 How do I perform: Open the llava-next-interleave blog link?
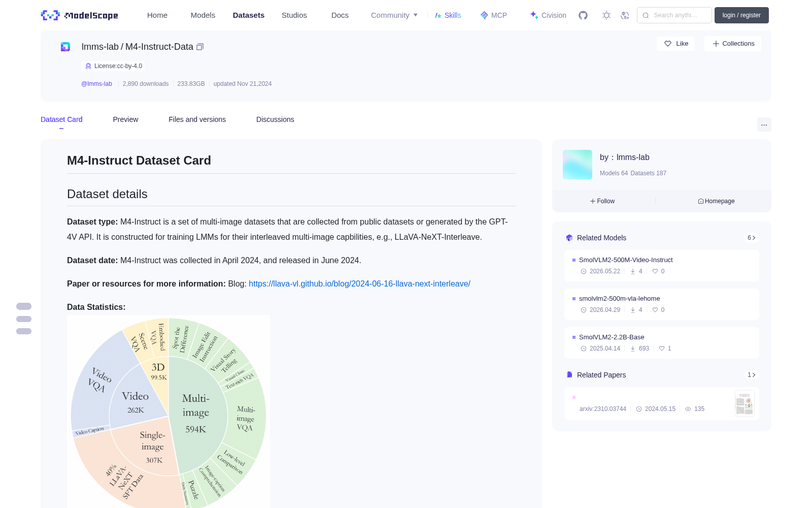pyautogui.click(x=359, y=283)
